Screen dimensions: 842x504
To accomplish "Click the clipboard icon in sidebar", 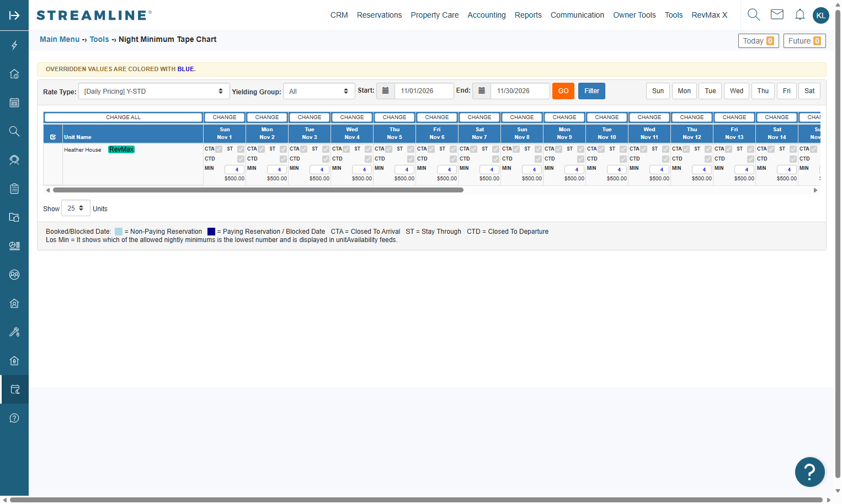I will click(x=14, y=189).
